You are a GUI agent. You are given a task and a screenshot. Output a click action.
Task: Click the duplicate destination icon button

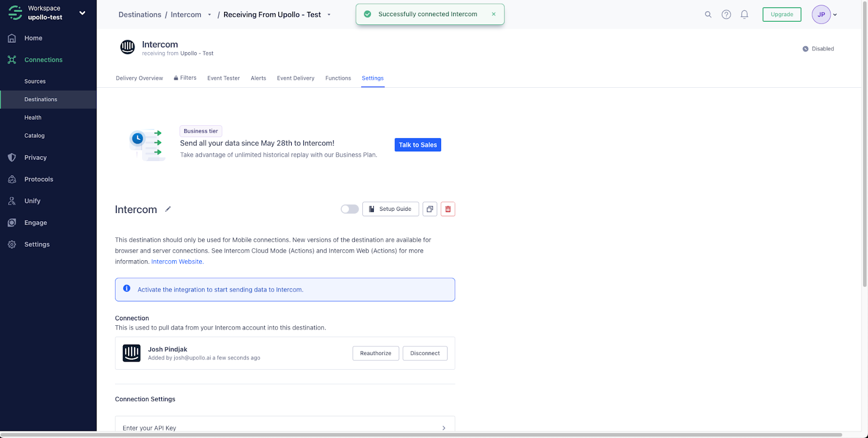tap(430, 209)
